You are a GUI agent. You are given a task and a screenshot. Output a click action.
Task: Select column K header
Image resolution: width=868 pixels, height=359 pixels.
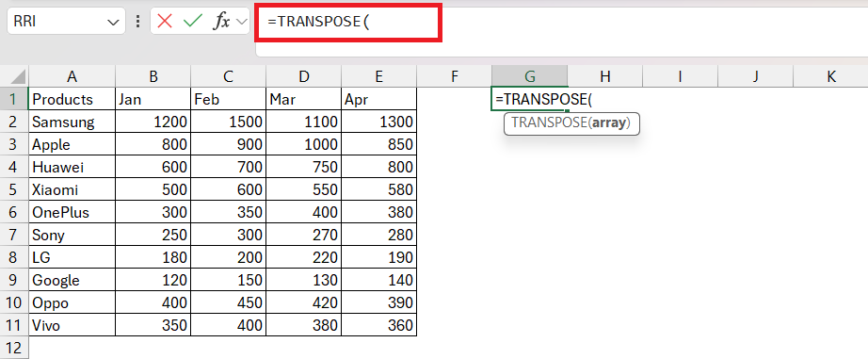tap(831, 76)
